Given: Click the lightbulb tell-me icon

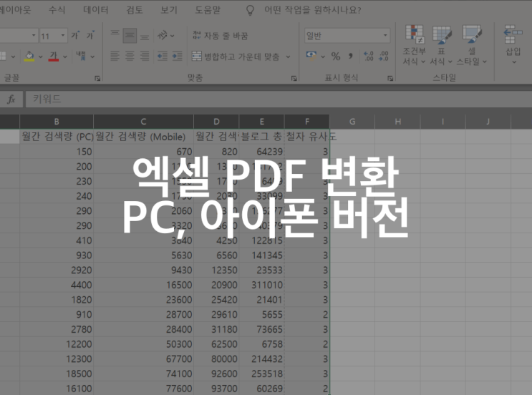Looking at the screenshot, I should click(250, 10).
